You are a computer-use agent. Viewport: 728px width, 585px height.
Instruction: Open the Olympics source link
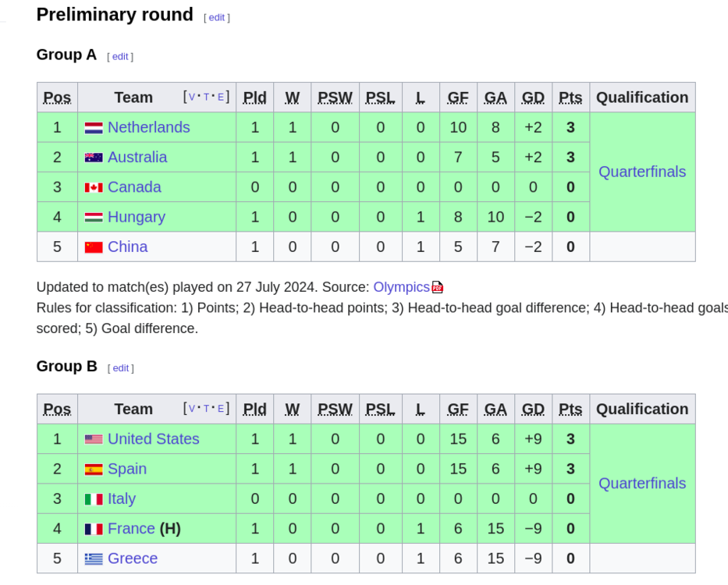[x=401, y=287]
